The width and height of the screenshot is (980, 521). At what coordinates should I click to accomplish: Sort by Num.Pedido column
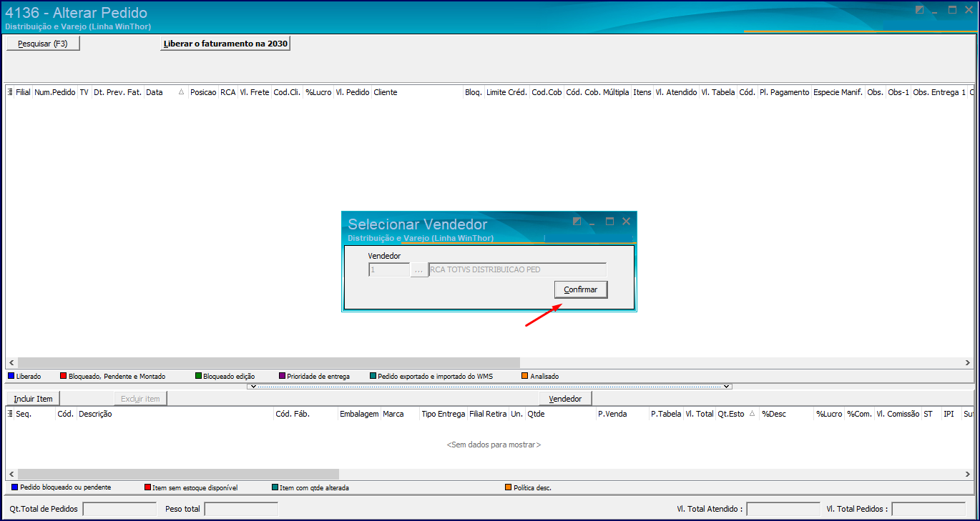click(x=55, y=92)
